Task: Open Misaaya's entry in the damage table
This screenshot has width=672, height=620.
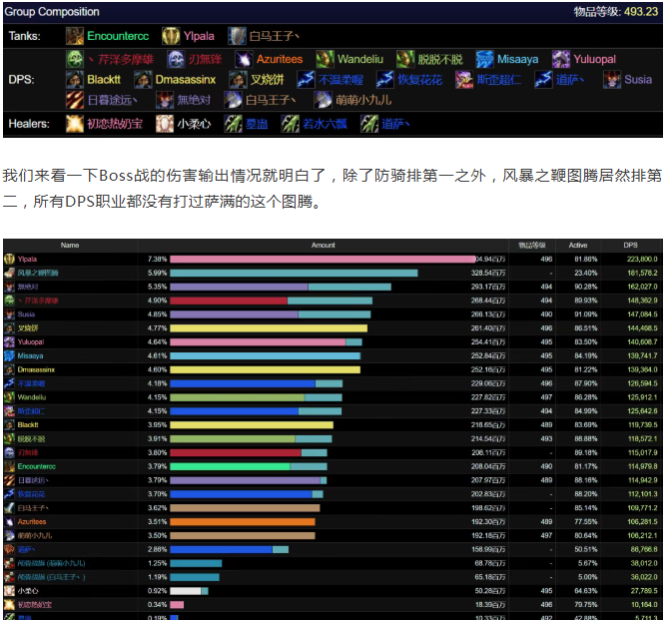Action: (30, 355)
